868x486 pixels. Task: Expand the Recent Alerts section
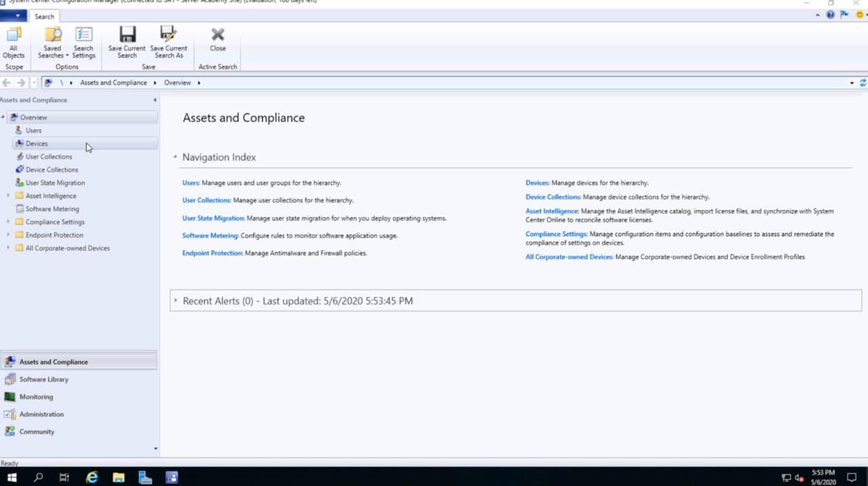tap(176, 301)
